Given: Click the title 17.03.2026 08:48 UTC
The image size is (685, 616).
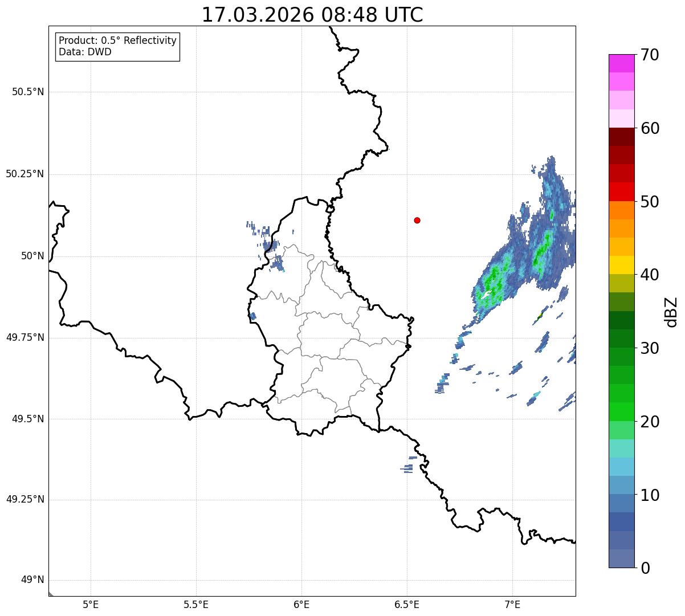Looking at the screenshot, I should pyautogui.click(x=312, y=15).
